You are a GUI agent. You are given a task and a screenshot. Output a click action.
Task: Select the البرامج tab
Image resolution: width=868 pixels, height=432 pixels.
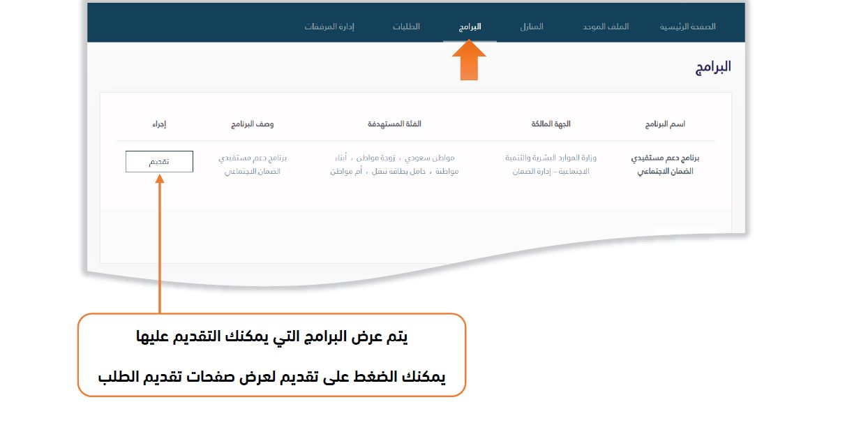tap(470, 27)
